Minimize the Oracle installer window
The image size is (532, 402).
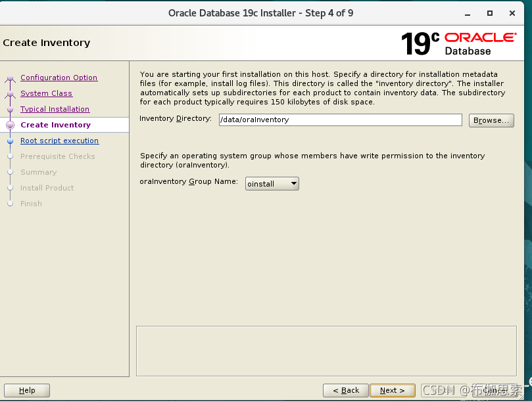click(x=468, y=14)
